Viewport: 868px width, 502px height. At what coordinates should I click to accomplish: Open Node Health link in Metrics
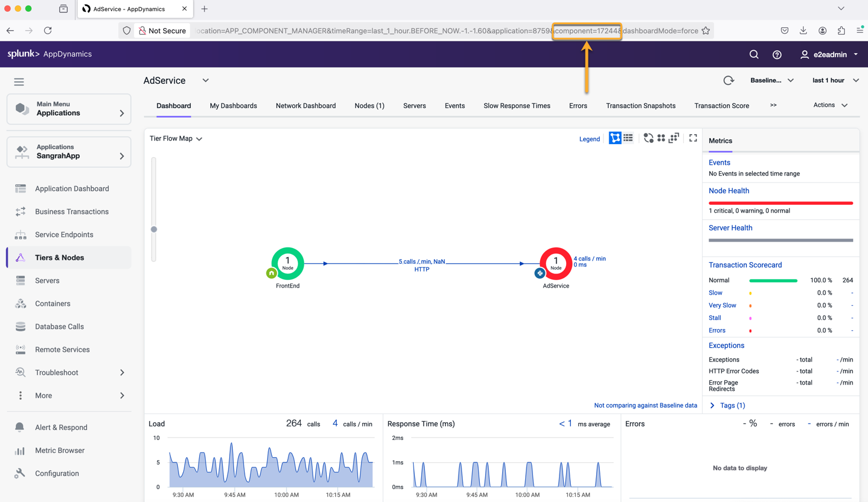pyautogui.click(x=729, y=191)
